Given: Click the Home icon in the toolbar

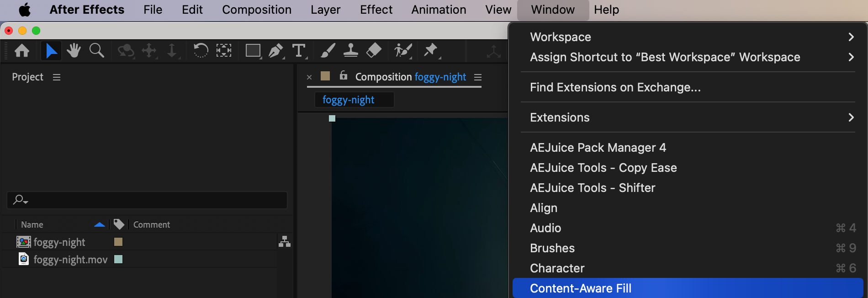Looking at the screenshot, I should pos(22,50).
